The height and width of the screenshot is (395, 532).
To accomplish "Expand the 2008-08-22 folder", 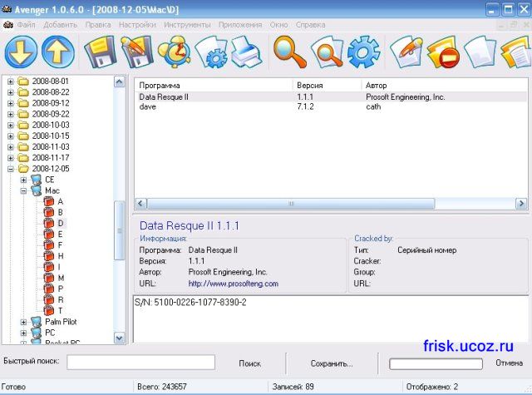I will tap(11, 92).
